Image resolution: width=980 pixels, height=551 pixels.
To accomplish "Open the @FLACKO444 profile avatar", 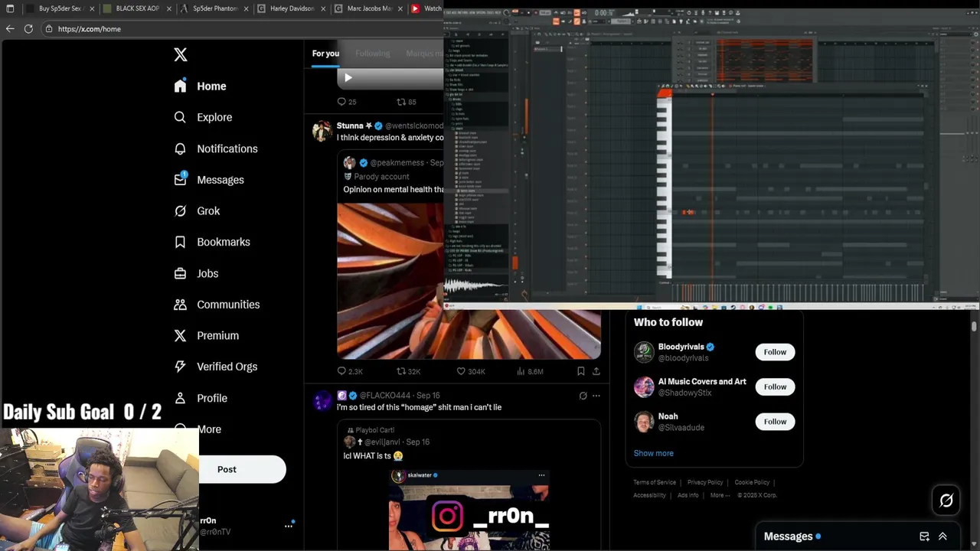I will (322, 400).
